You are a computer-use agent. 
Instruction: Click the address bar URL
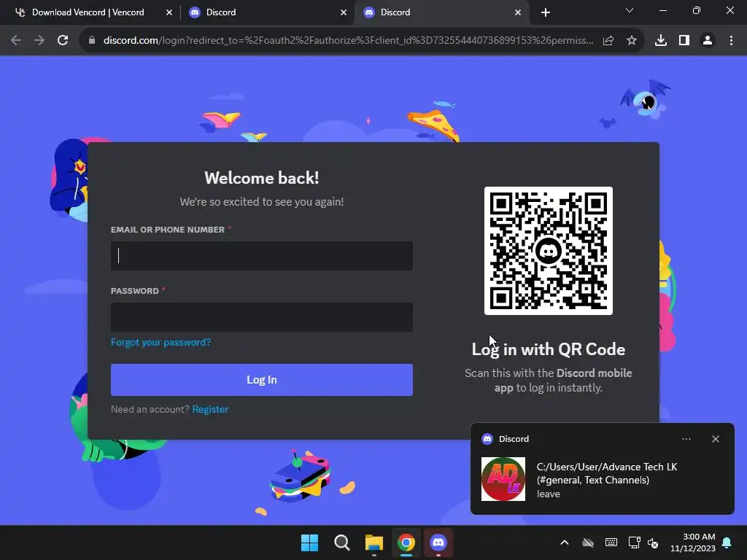point(348,41)
